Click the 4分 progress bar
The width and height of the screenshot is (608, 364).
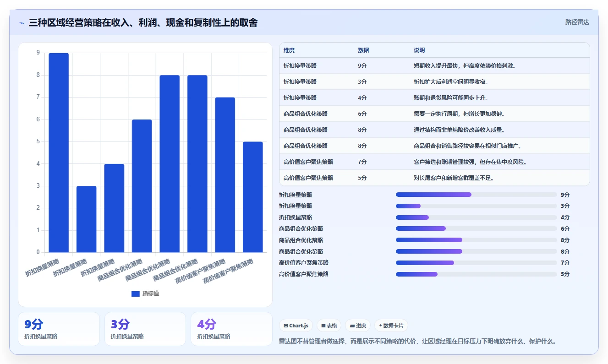tap(477, 217)
